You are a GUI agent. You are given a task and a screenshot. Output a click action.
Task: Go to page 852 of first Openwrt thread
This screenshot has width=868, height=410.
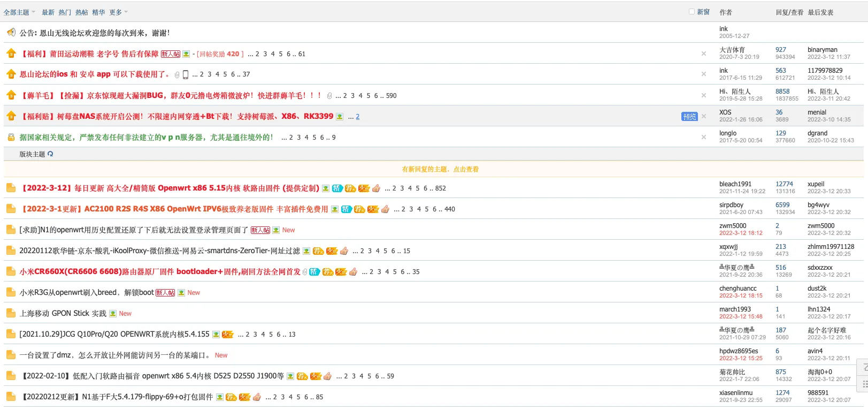[x=440, y=188]
